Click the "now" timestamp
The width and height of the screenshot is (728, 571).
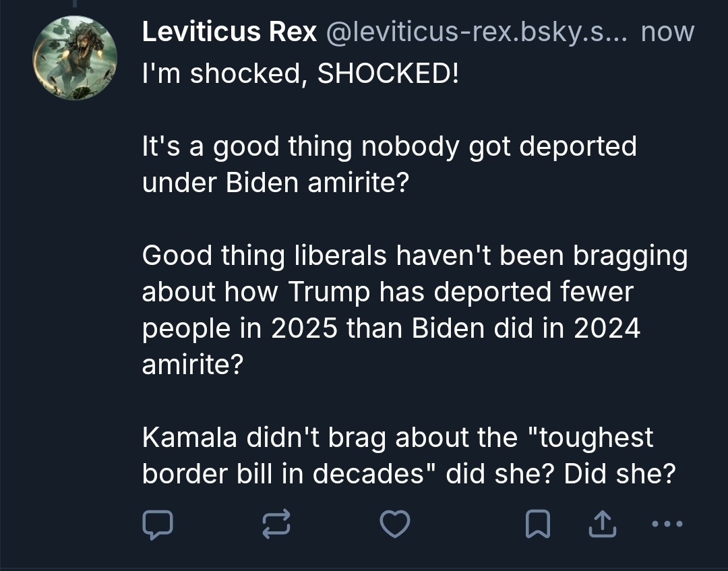point(667,32)
